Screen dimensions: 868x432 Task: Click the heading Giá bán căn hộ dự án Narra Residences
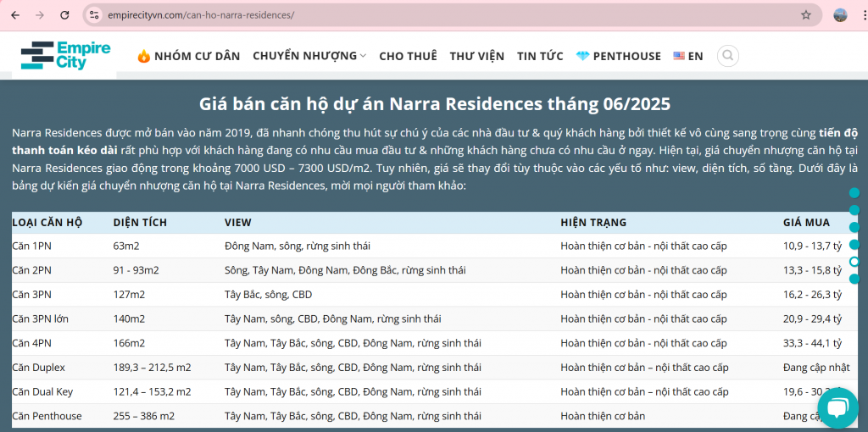click(435, 103)
